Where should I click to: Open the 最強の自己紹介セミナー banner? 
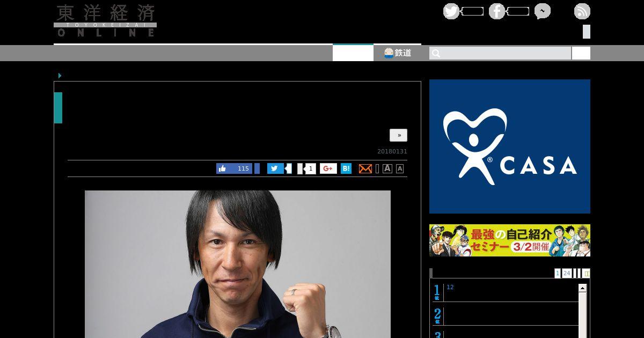pos(510,240)
